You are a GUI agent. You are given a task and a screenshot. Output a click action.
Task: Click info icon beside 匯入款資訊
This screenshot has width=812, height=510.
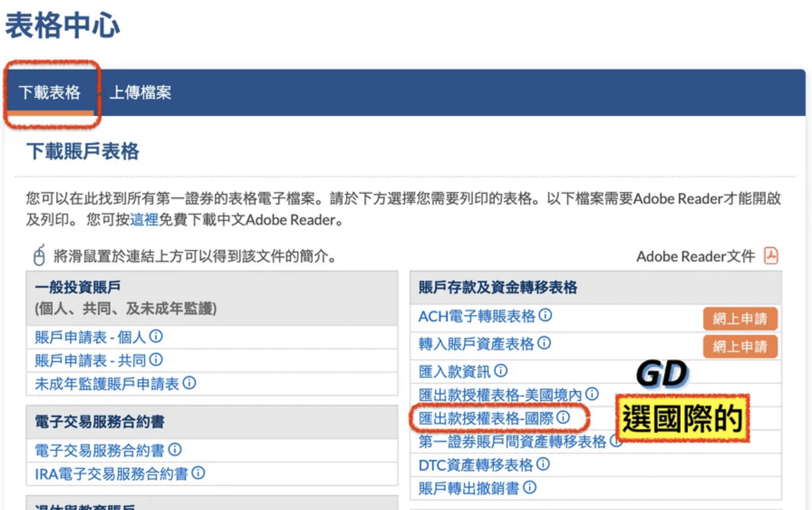(x=501, y=371)
